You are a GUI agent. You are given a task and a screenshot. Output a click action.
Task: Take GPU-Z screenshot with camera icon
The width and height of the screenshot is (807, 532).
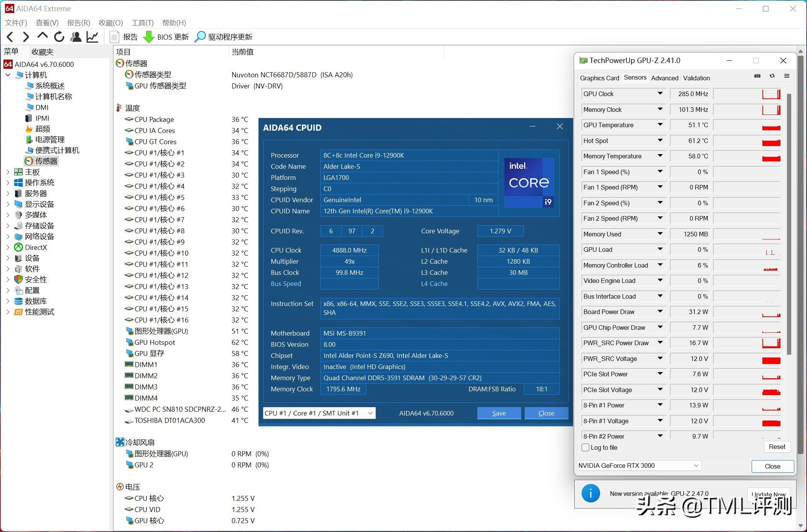pyautogui.click(x=757, y=76)
